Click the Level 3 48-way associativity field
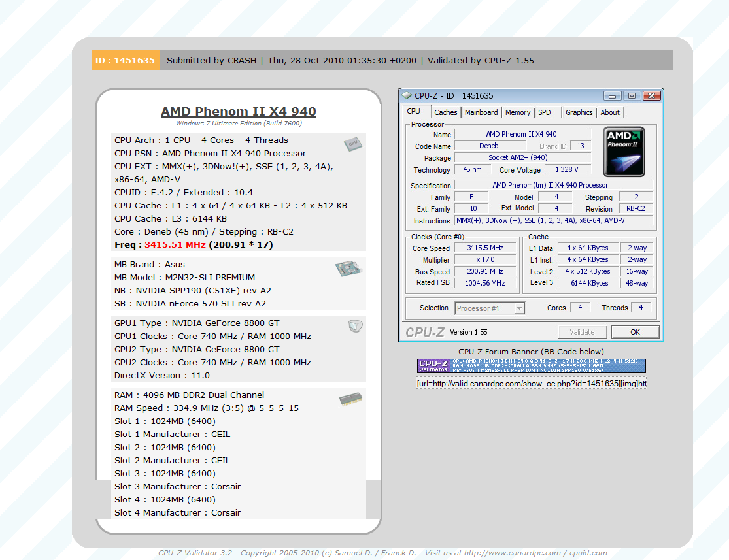 [636, 283]
